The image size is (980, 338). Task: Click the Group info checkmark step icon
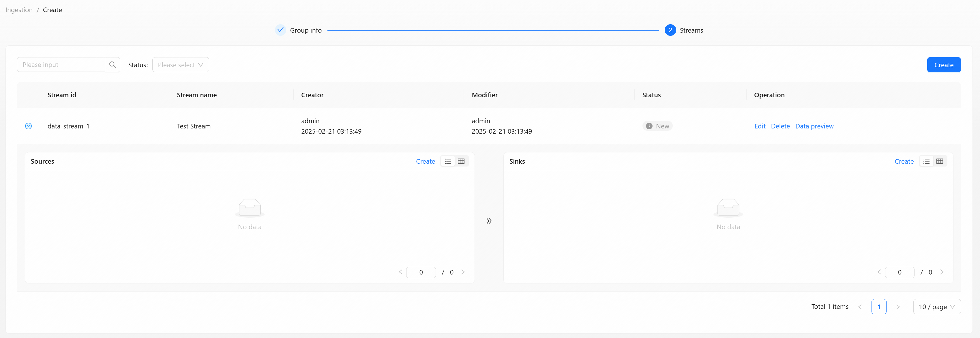[x=280, y=30]
